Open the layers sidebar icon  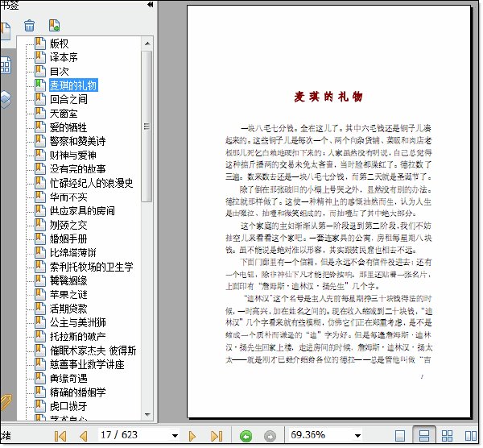tap(6, 99)
